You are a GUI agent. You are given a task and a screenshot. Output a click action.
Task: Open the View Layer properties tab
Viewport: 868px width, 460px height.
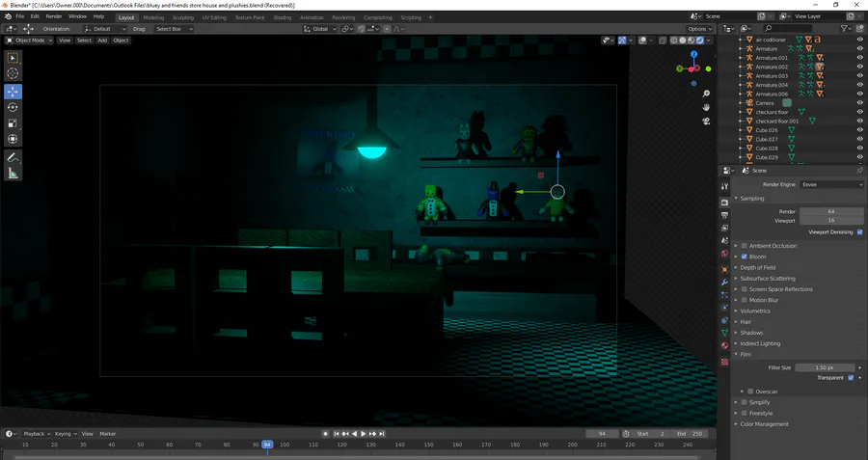724,228
